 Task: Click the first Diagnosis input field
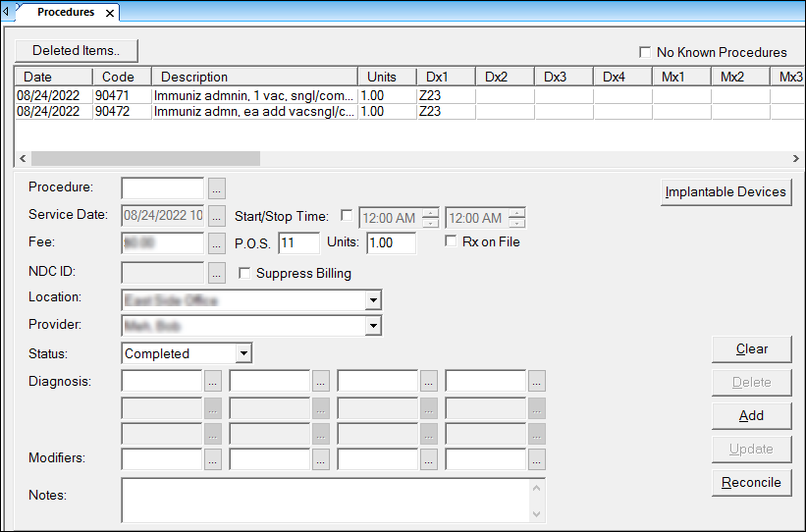click(162, 382)
